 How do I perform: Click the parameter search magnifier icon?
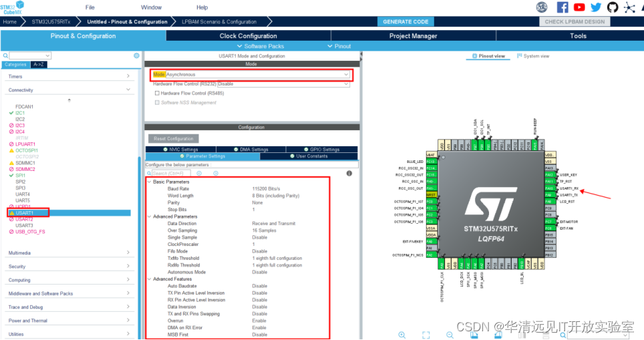tap(149, 173)
